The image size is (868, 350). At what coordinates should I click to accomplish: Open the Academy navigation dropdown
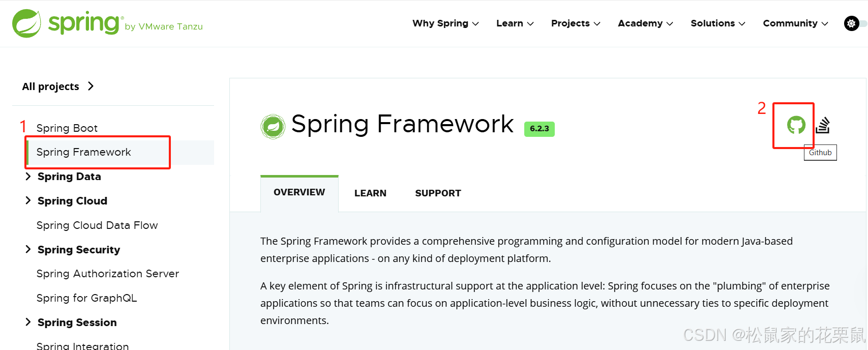(x=645, y=23)
